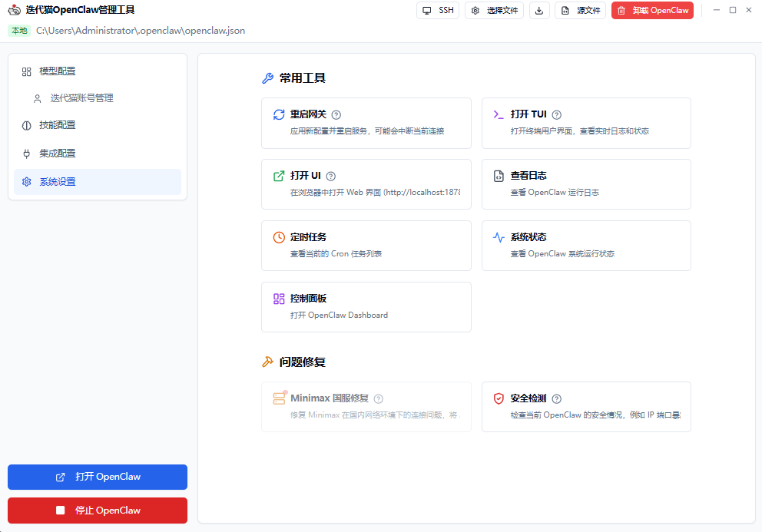Click the server icon on the Minimax 国服修复 card
This screenshot has width=762, height=532.
point(279,398)
